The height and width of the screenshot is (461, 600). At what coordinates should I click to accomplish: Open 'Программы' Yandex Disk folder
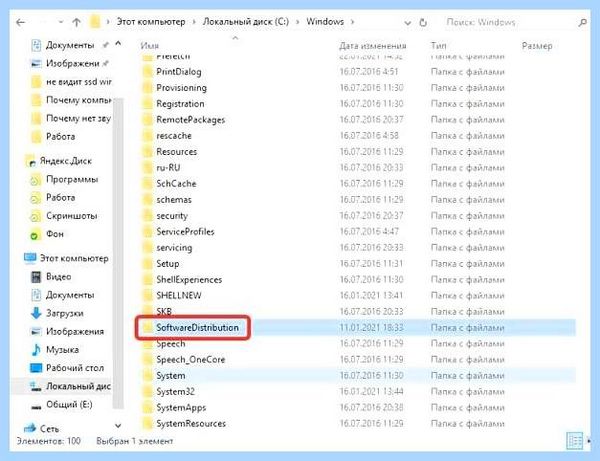click(x=72, y=179)
